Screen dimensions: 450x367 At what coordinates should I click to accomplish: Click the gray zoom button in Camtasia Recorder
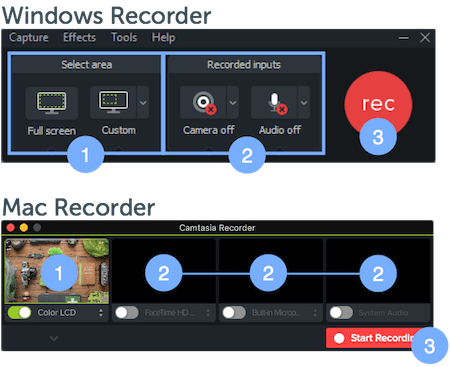click(37, 228)
